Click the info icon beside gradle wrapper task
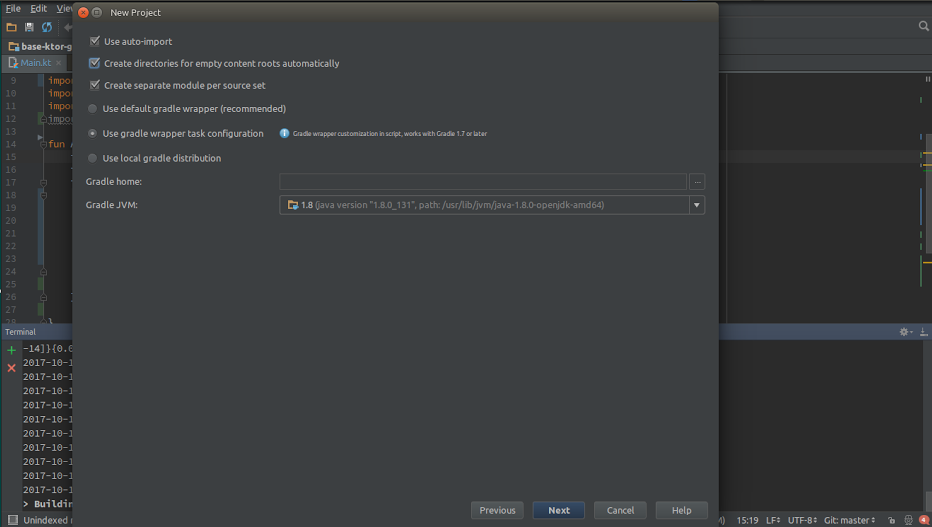 click(284, 133)
